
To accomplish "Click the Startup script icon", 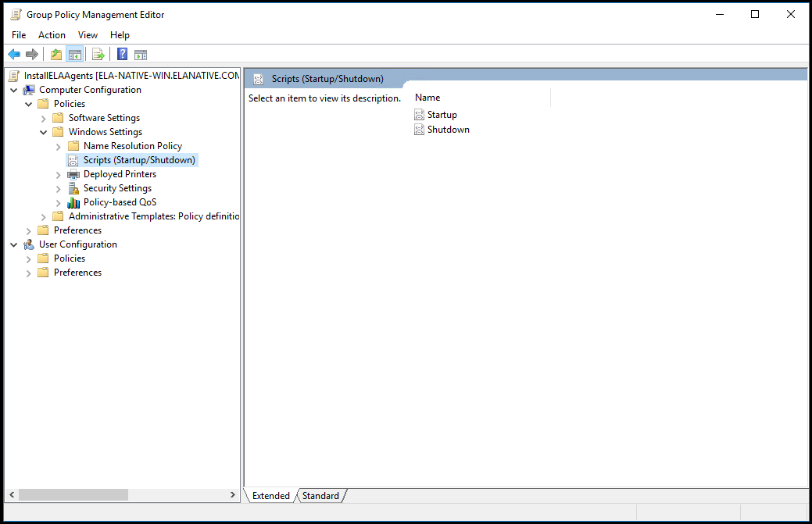I will (420, 115).
